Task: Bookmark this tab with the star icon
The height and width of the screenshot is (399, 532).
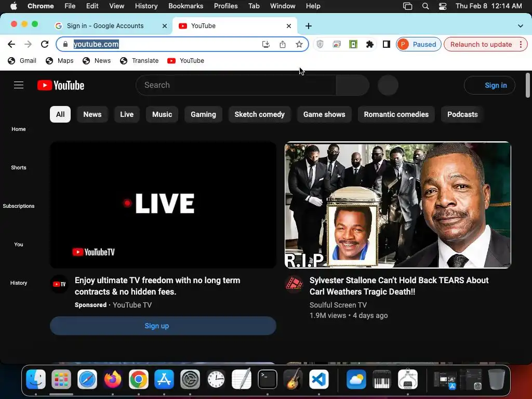Action: click(299, 44)
